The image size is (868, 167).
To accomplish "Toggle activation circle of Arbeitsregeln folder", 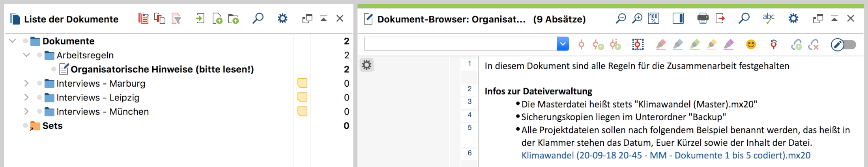I will 39,55.
